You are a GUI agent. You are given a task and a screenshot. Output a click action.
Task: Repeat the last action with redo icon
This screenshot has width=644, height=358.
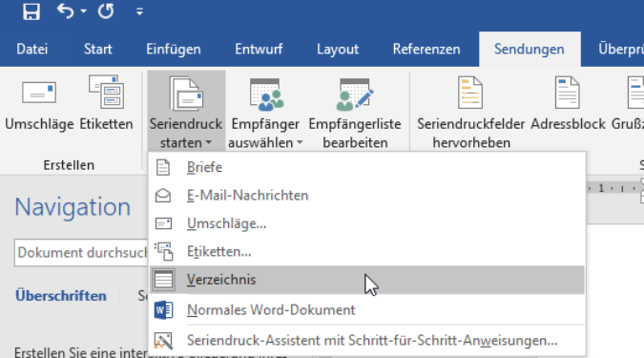(x=106, y=11)
